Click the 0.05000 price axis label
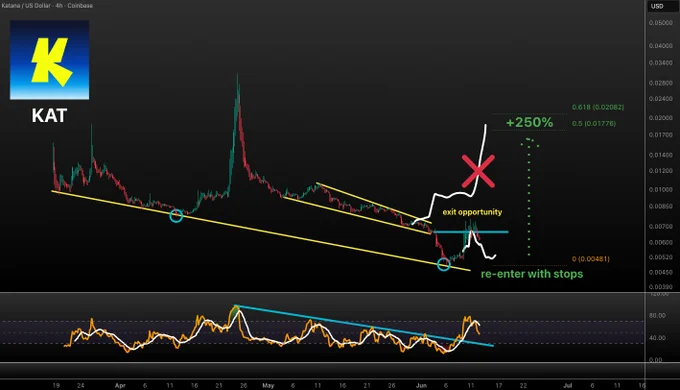 click(660, 23)
